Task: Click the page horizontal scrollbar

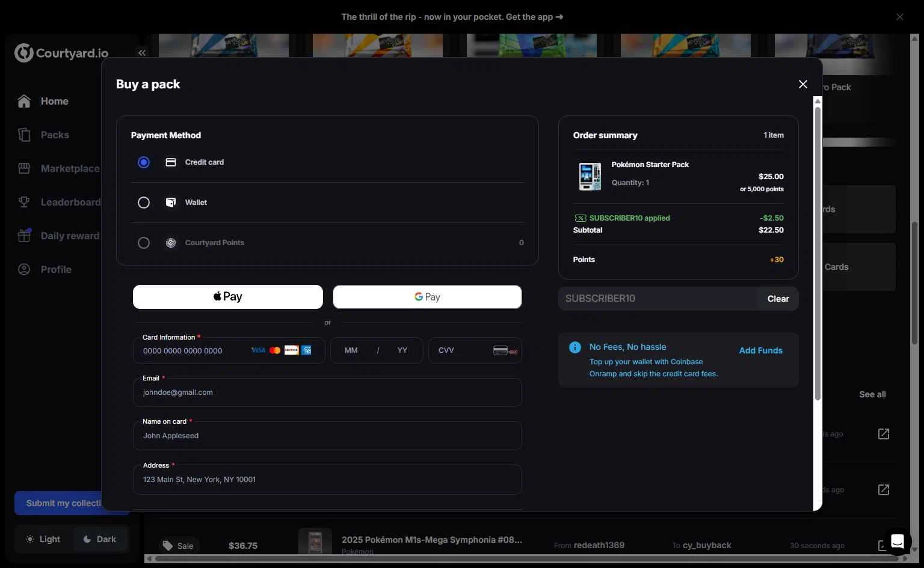Action: (x=527, y=558)
